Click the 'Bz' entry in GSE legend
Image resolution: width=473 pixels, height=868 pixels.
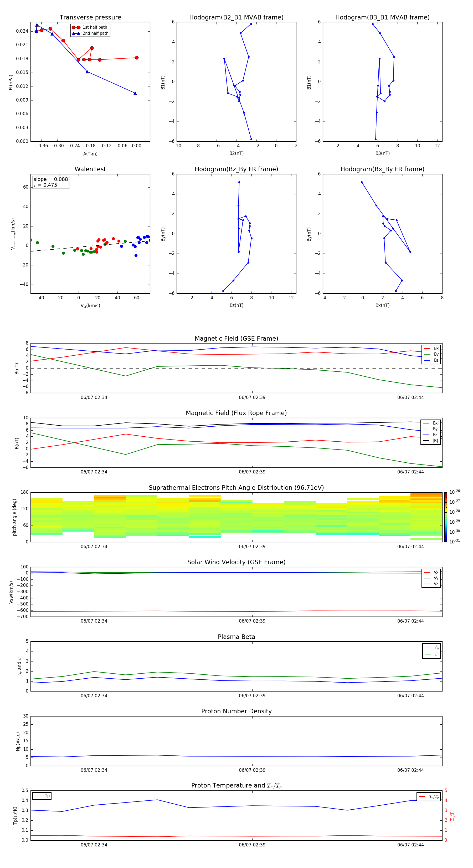point(431,360)
